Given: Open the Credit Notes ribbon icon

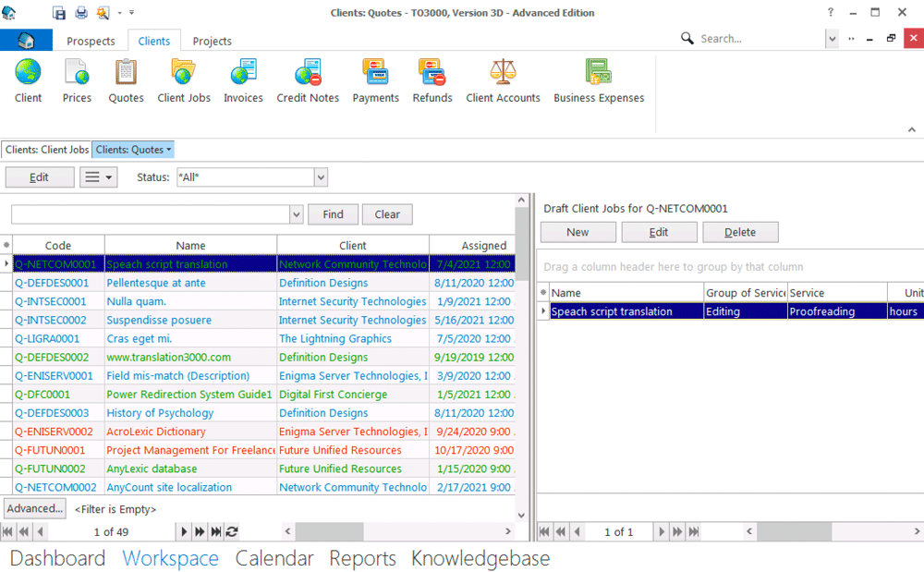Looking at the screenshot, I should click(308, 80).
